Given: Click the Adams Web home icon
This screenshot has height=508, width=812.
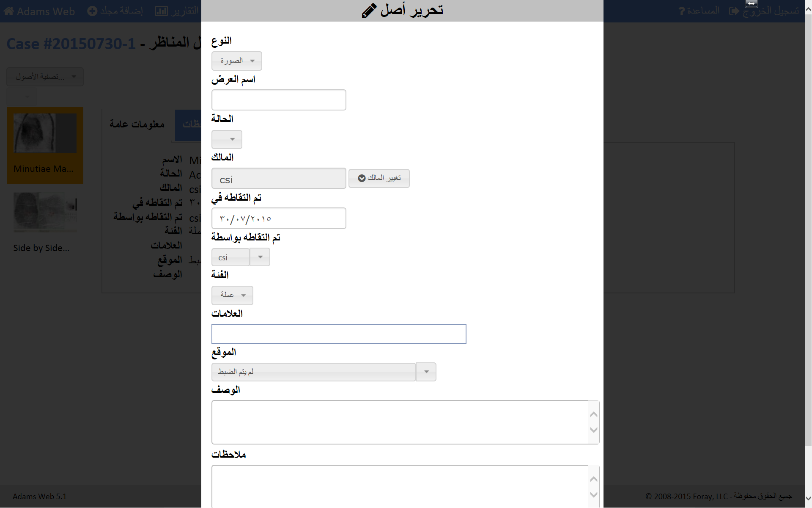Looking at the screenshot, I should coord(9,11).
